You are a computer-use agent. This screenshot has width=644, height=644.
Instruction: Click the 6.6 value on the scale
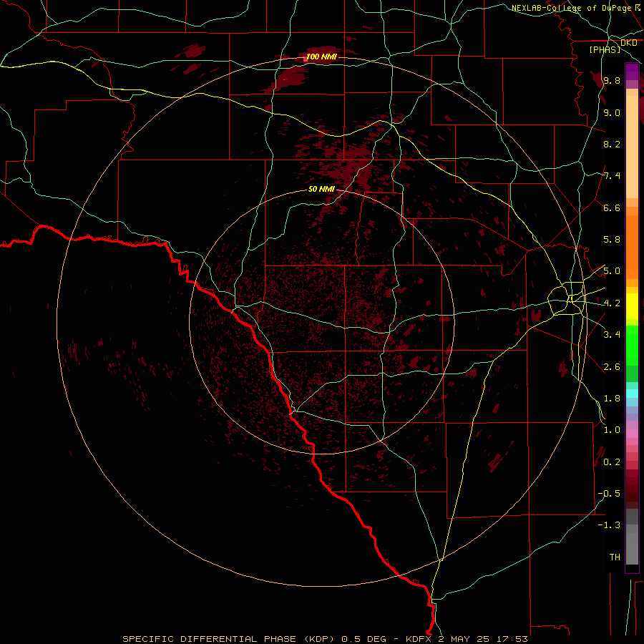click(x=612, y=208)
